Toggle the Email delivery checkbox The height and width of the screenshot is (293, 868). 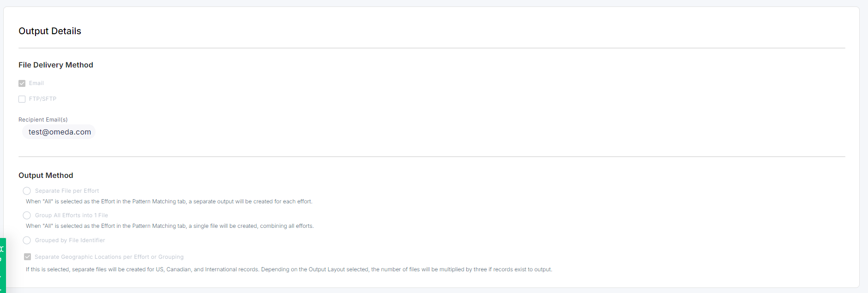coord(22,84)
